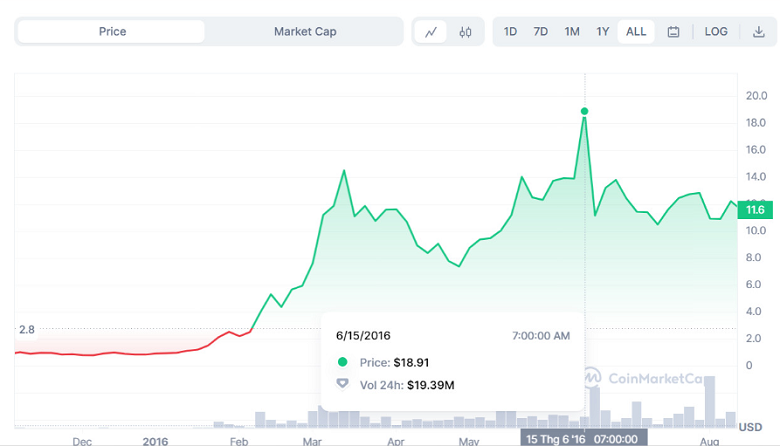Click the download chart data icon
The image size is (780, 446).
click(x=758, y=32)
